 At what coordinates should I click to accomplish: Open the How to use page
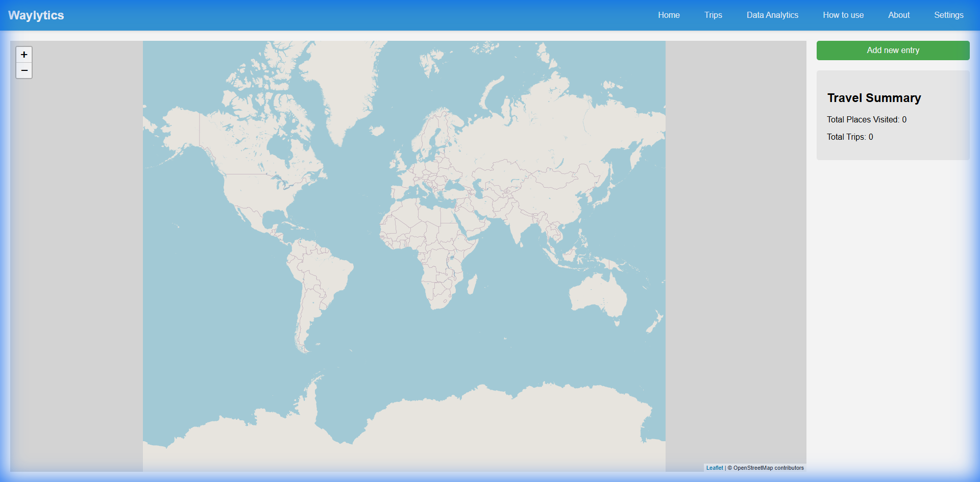(x=843, y=15)
